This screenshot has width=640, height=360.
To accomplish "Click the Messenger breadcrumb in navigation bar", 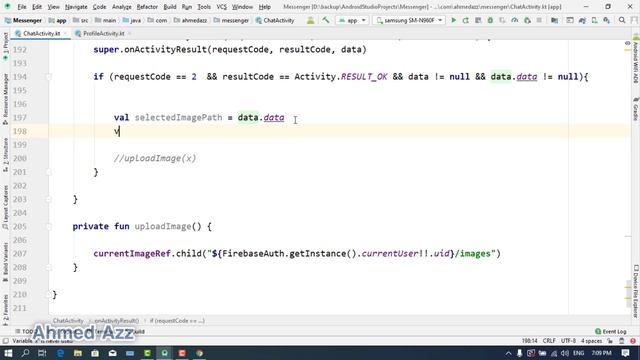I will tap(23, 20).
